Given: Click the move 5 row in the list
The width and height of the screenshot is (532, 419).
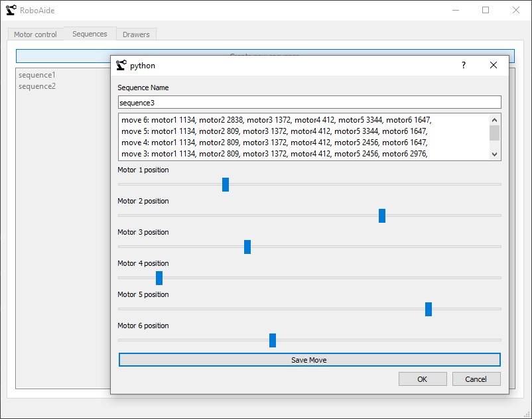Looking at the screenshot, I should click(x=304, y=131).
